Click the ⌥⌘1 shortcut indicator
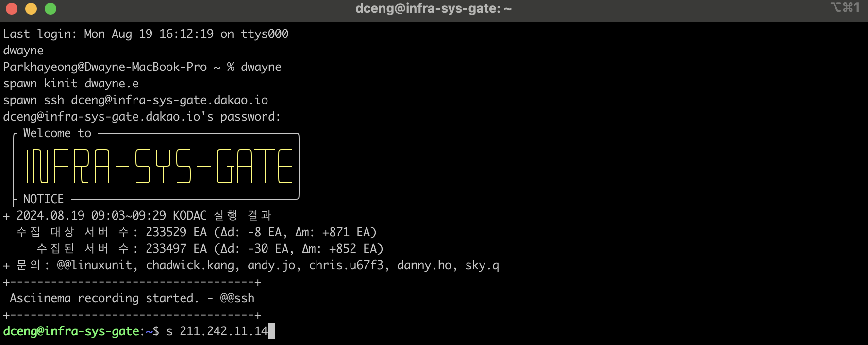 coord(845,7)
